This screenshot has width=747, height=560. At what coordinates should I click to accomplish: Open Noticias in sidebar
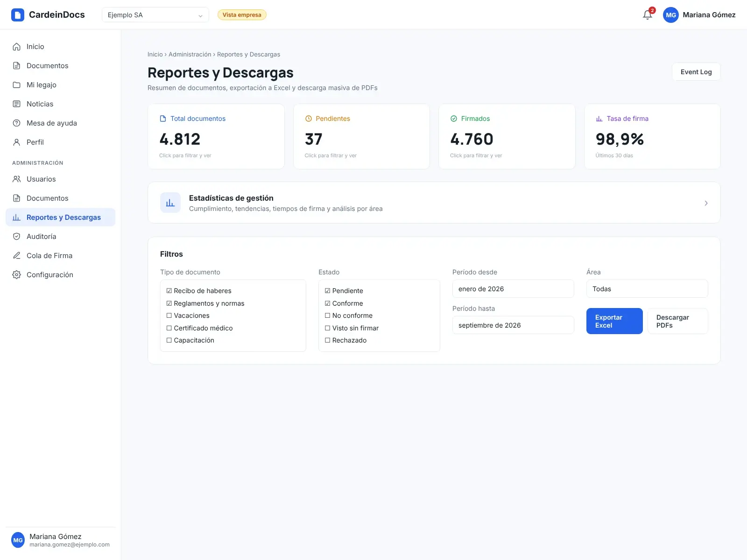point(60,104)
